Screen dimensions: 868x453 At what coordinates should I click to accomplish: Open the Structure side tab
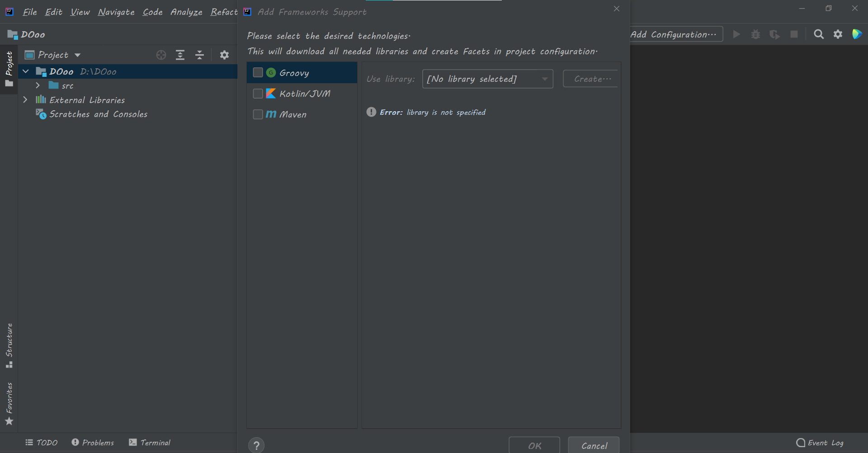[9, 345]
